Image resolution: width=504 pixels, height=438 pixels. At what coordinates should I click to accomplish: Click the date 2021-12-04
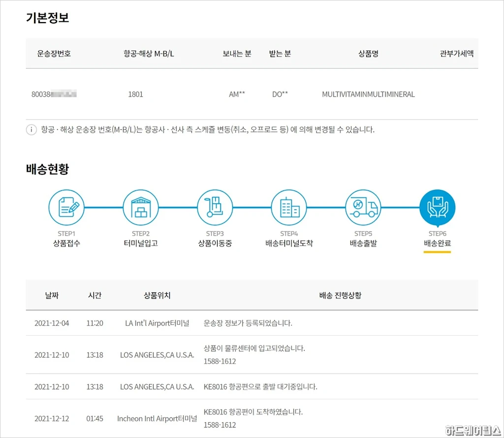pyautogui.click(x=52, y=323)
